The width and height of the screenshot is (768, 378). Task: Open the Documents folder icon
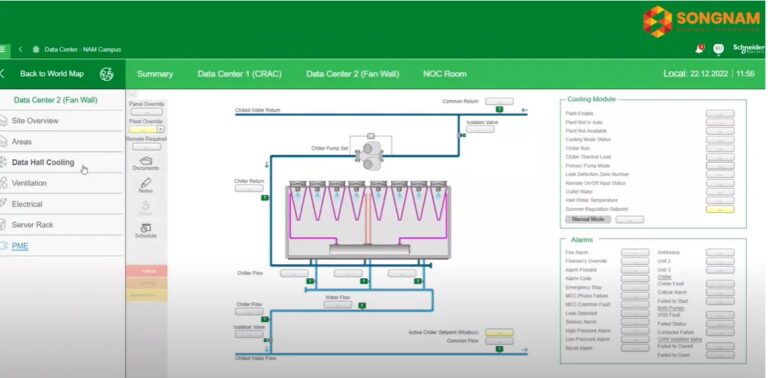pos(146,161)
